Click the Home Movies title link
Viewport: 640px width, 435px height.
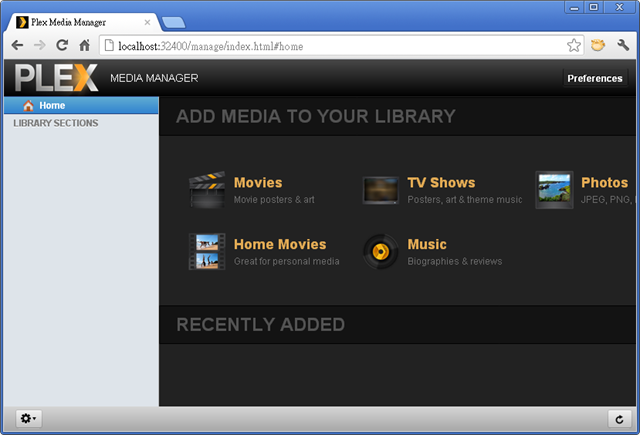click(x=280, y=244)
